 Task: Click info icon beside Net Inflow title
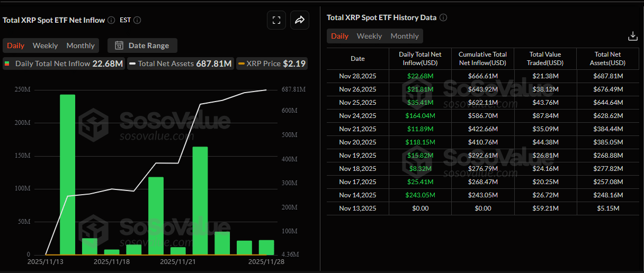111,20
